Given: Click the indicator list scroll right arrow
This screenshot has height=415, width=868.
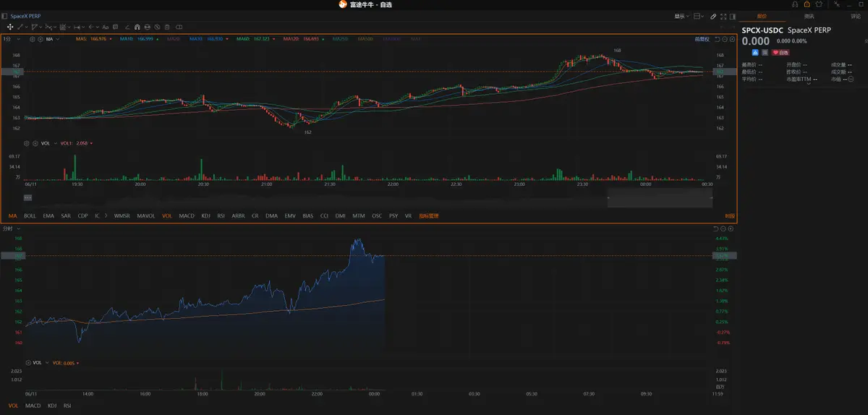Looking at the screenshot, I should click(x=106, y=215).
